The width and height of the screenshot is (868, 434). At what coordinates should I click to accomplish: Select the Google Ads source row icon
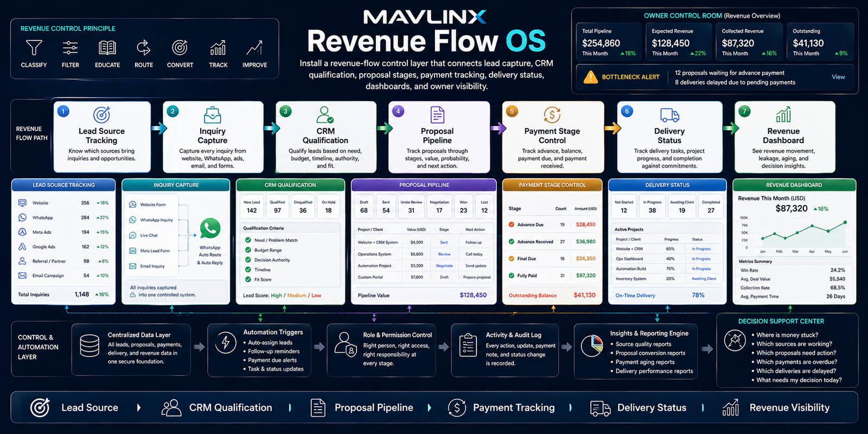pyautogui.click(x=22, y=246)
